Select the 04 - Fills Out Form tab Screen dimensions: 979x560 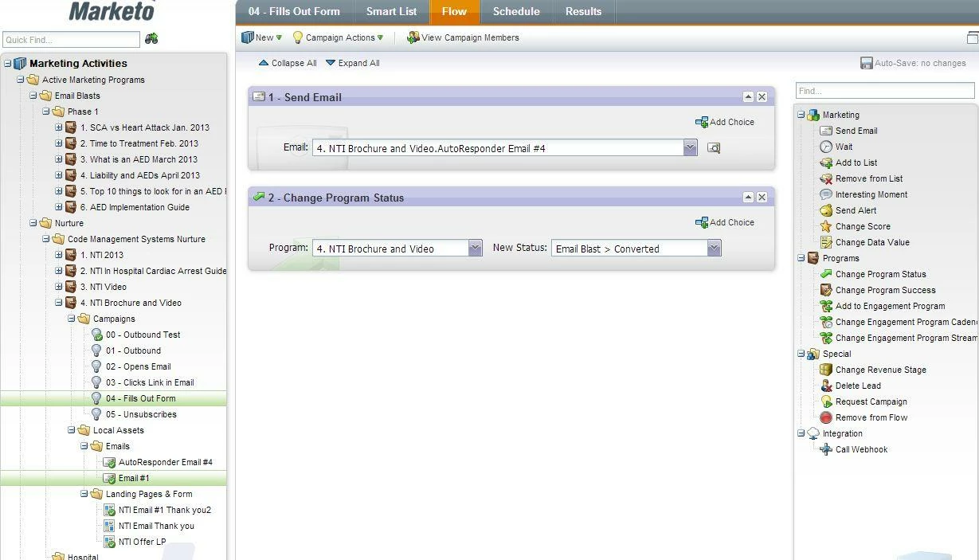(x=294, y=11)
